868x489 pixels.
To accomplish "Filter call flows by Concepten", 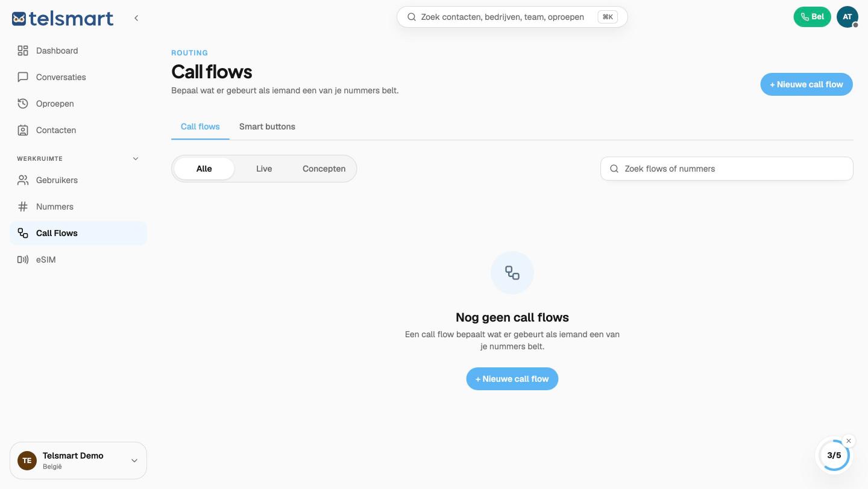I will pos(324,169).
